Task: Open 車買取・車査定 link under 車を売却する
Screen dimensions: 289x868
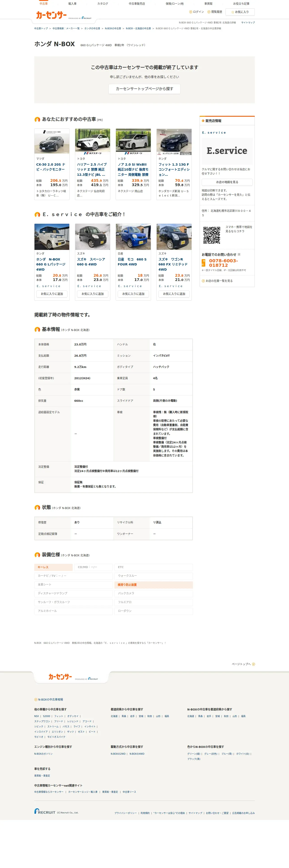Action: tap(42, 776)
